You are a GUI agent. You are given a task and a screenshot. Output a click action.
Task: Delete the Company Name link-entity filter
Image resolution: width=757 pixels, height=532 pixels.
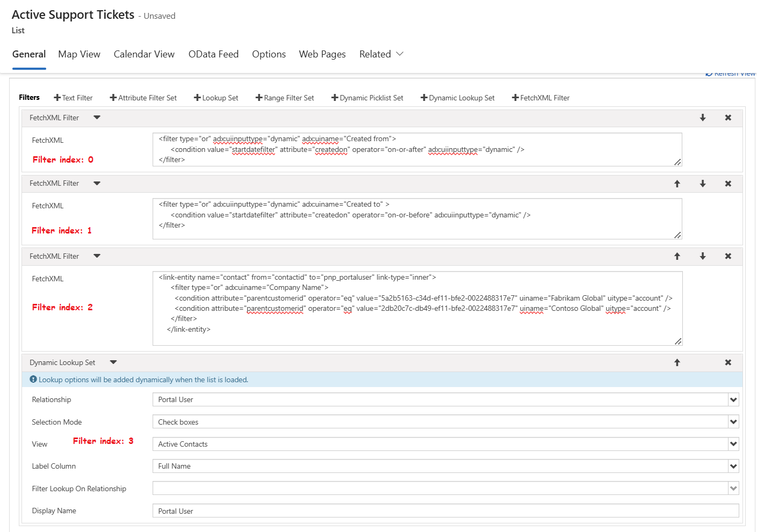[x=728, y=257]
